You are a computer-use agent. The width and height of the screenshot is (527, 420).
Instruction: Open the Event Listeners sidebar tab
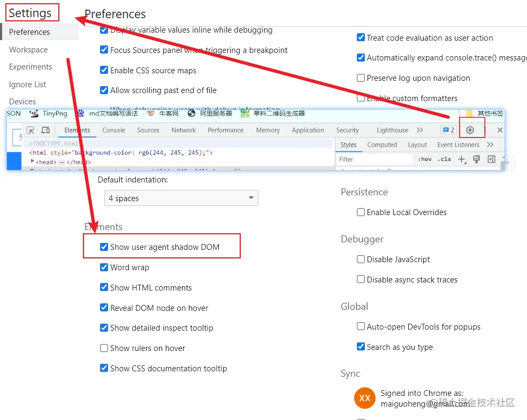click(x=459, y=145)
